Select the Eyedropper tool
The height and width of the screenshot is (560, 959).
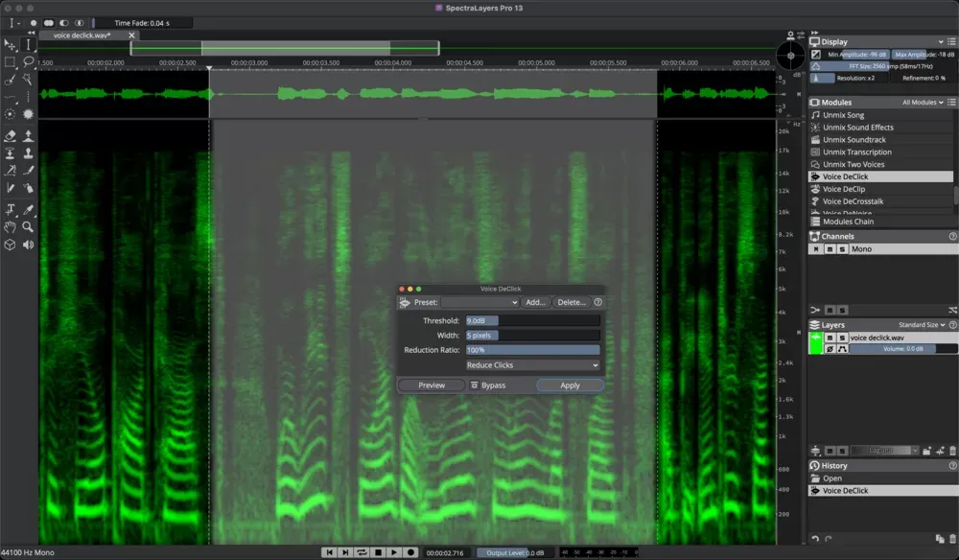pyautogui.click(x=28, y=210)
